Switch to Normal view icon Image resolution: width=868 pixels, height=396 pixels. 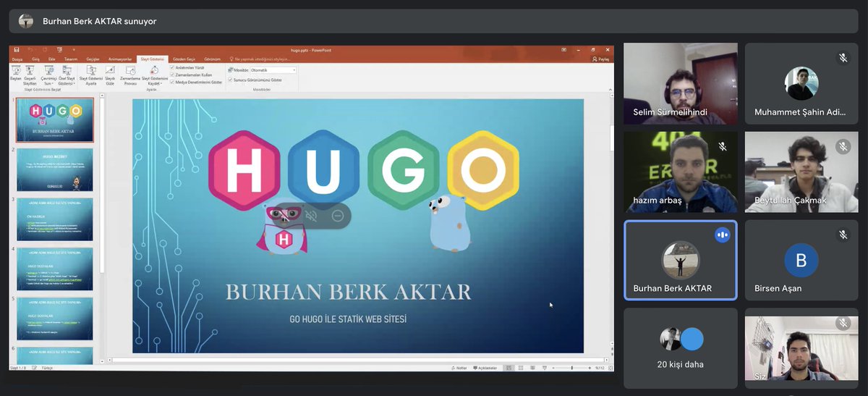pyautogui.click(x=509, y=368)
